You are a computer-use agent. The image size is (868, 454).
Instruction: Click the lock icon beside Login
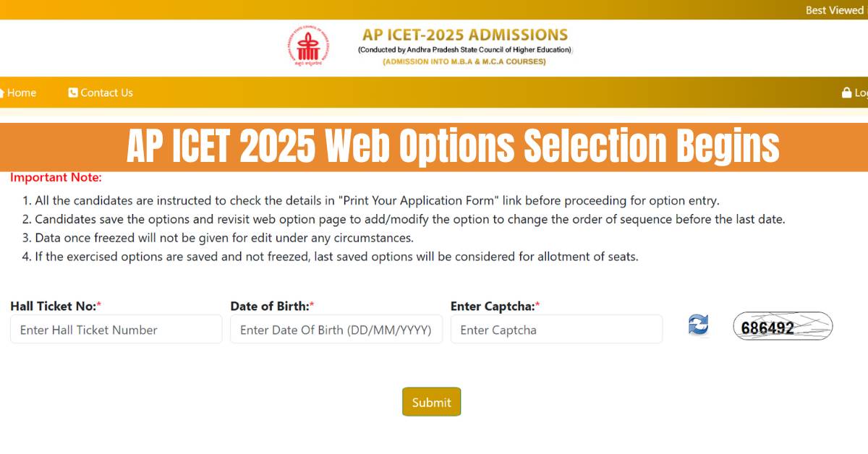pos(846,93)
